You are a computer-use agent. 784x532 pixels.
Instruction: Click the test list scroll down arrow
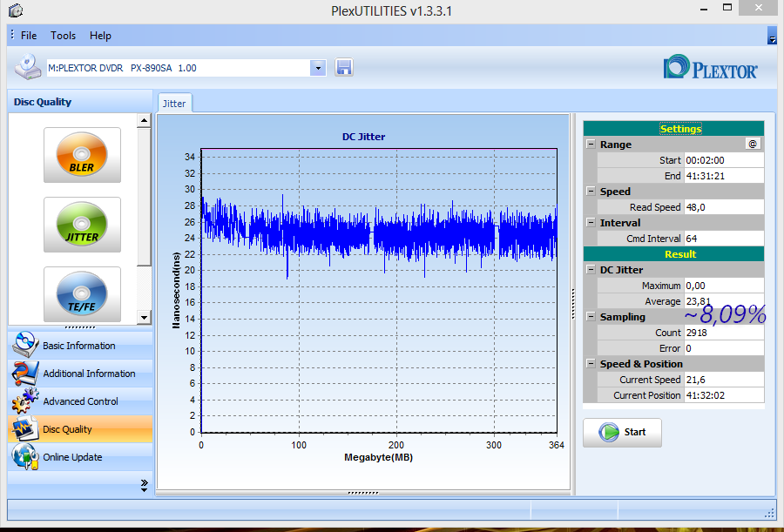click(x=144, y=317)
